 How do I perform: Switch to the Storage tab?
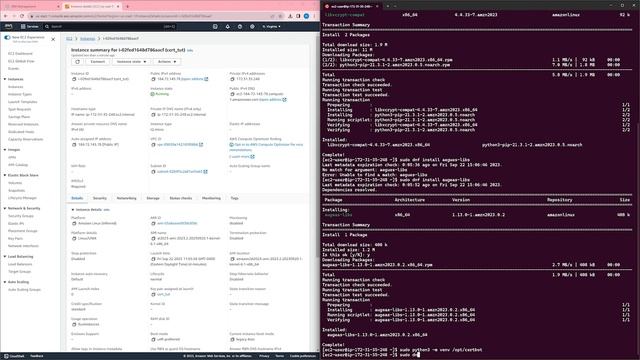[153, 198]
